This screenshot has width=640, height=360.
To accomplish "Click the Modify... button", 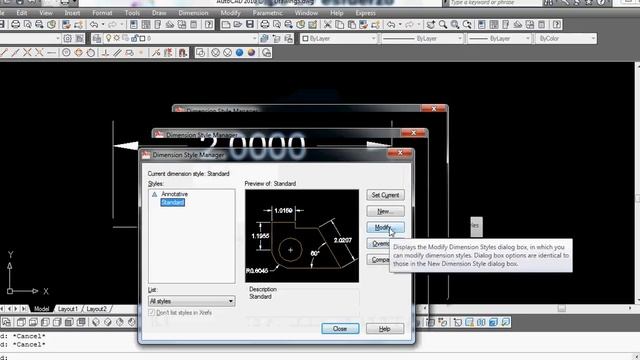I will pyautogui.click(x=385, y=227).
